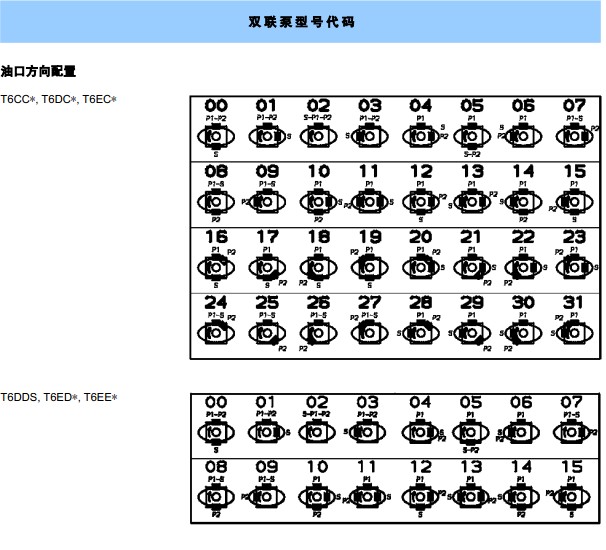
Task: Select the pump diagram labeled 23
Action: [574, 267]
